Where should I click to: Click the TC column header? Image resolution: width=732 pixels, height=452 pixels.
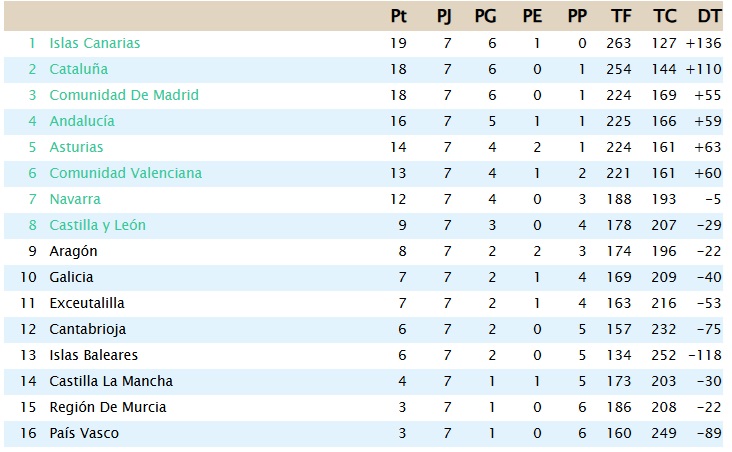click(664, 16)
